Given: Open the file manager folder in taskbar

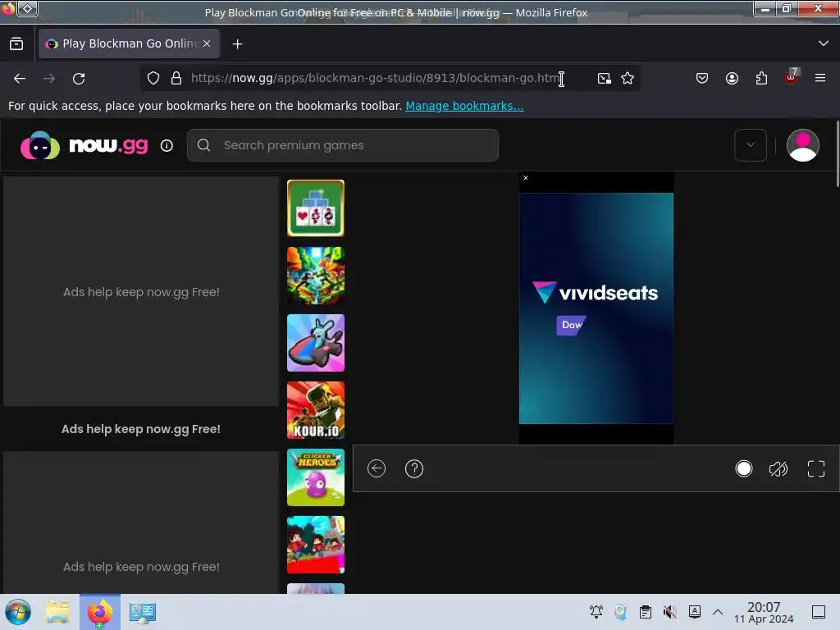Looking at the screenshot, I should pyautogui.click(x=57, y=612).
